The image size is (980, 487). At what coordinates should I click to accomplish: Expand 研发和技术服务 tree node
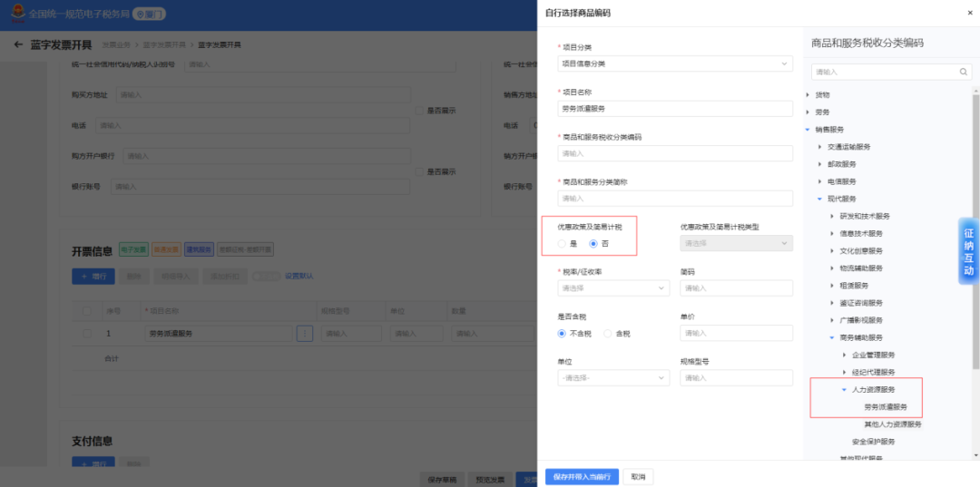coord(832,216)
